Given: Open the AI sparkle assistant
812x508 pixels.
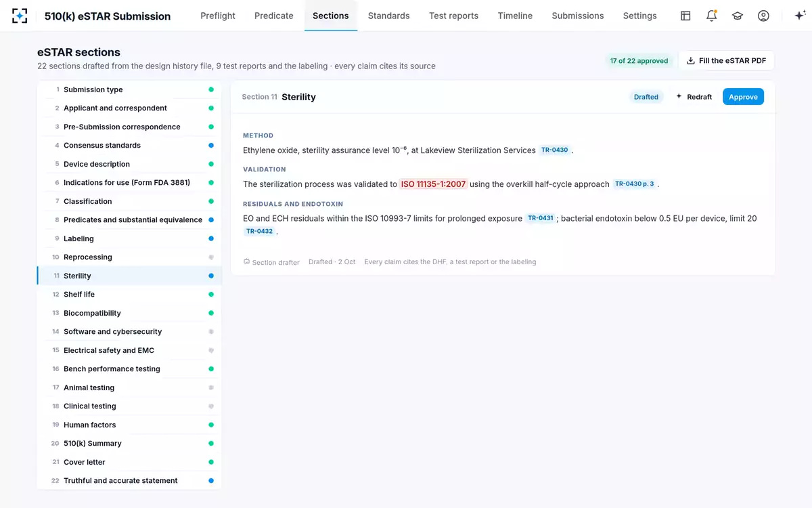Looking at the screenshot, I should (799, 16).
